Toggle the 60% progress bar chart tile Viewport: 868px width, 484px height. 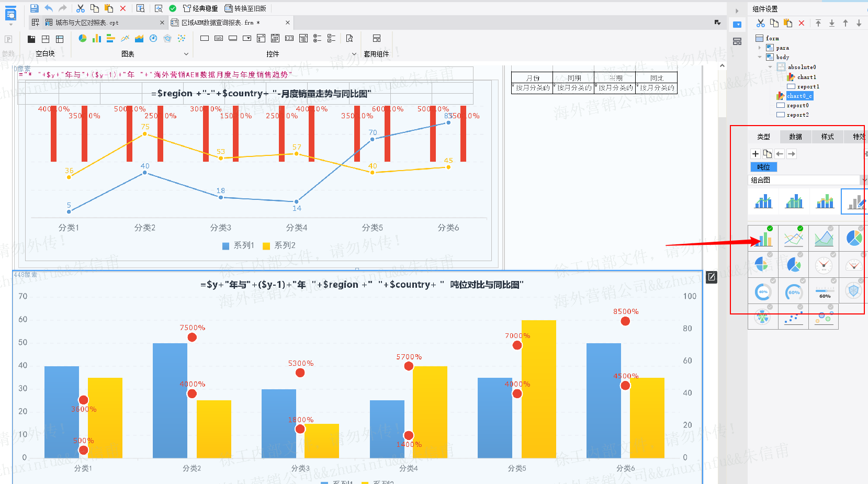(824, 291)
